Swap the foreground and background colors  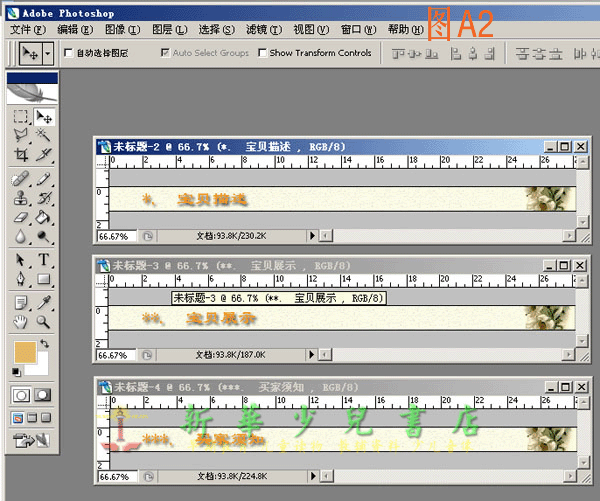(45, 343)
